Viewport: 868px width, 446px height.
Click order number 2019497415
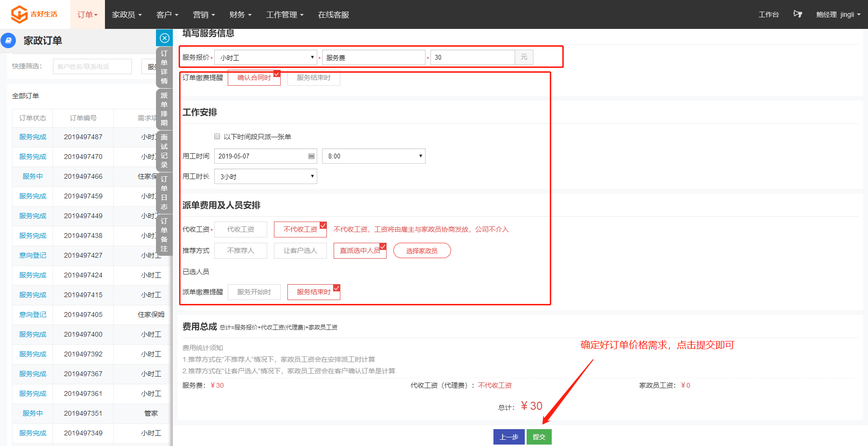pyautogui.click(x=83, y=295)
